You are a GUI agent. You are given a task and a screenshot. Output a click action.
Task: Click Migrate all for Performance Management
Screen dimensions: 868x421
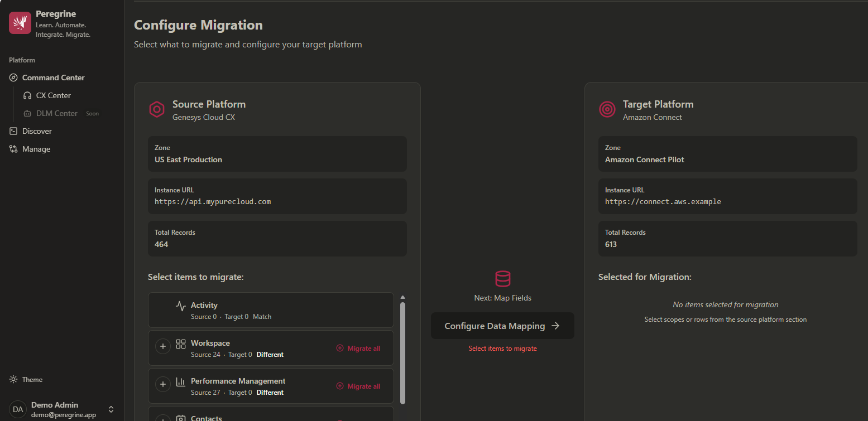click(x=358, y=386)
